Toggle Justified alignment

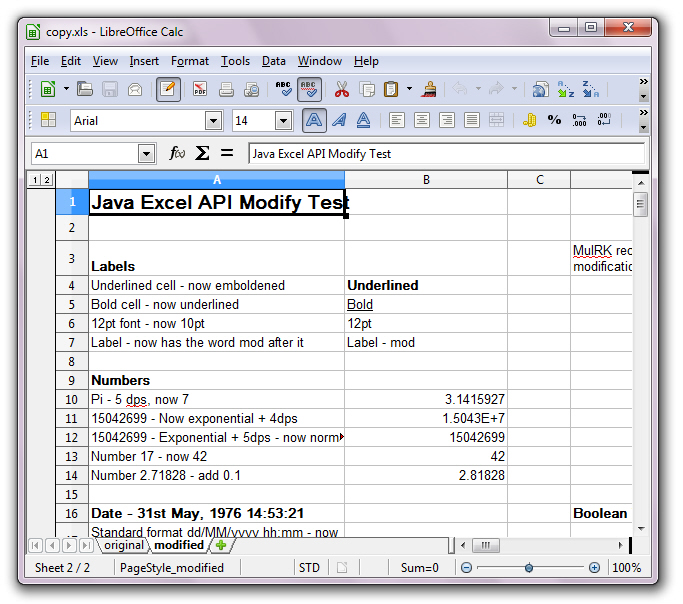(472, 120)
